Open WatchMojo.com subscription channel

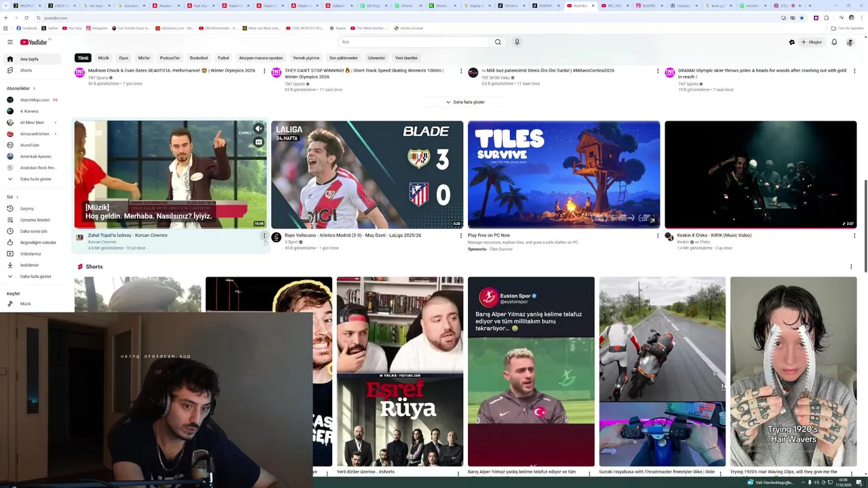pyautogui.click(x=33, y=100)
